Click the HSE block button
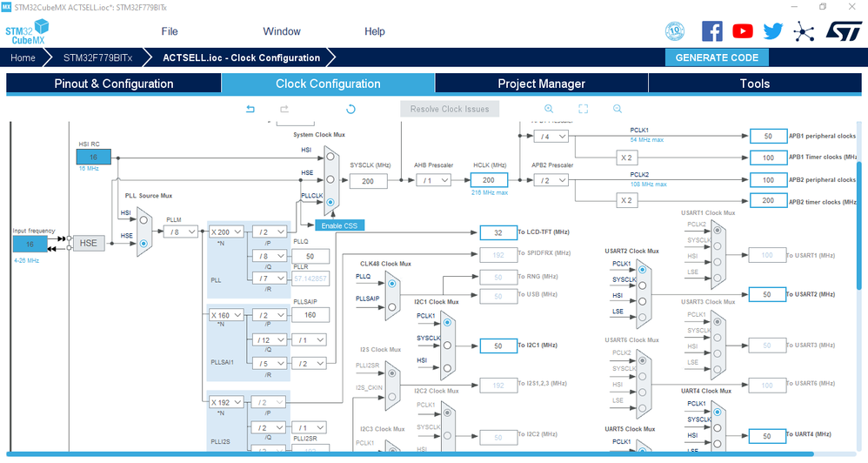Screen dimensions: 868x463 pyautogui.click(x=89, y=243)
